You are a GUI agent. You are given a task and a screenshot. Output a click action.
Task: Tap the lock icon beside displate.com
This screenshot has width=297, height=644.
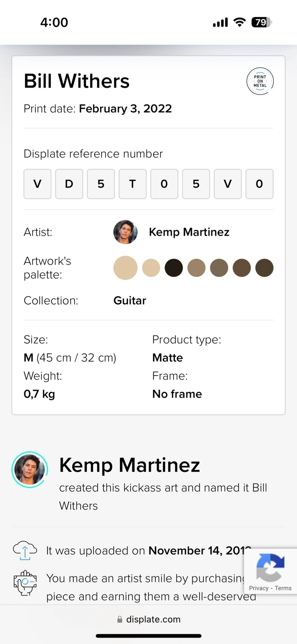click(119, 620)
